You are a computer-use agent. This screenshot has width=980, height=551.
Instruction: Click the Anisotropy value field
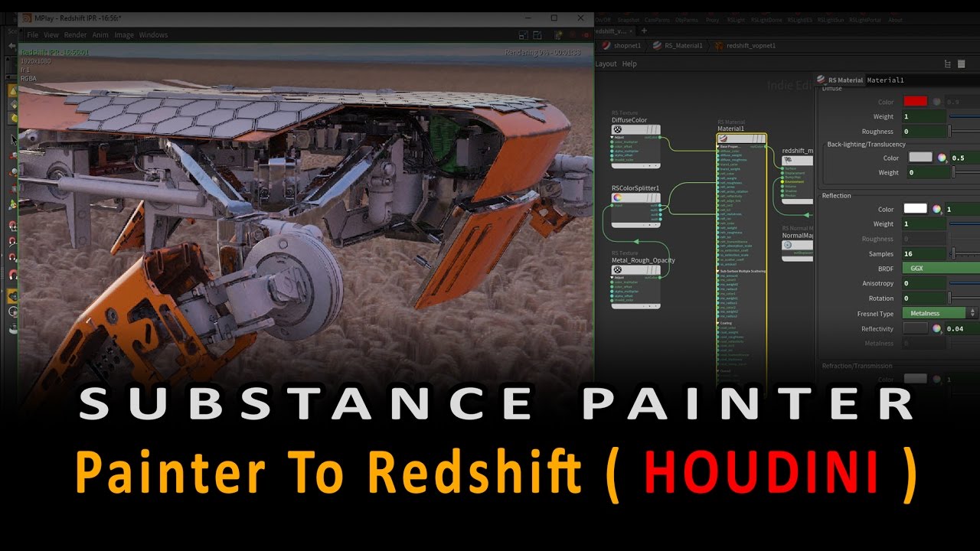click(x=924, y=283)
